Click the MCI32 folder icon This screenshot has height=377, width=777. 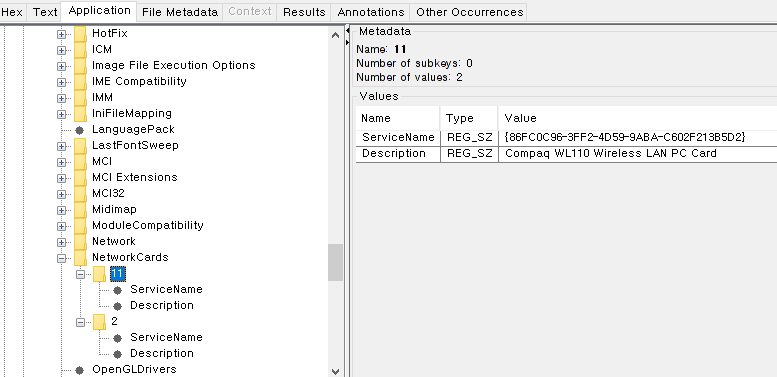[x=80, y=193]
